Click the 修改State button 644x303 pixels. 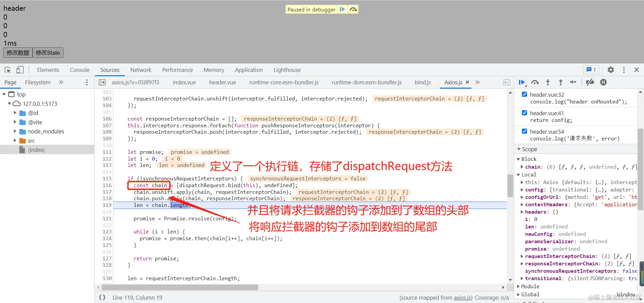click(x=48, y=53)
